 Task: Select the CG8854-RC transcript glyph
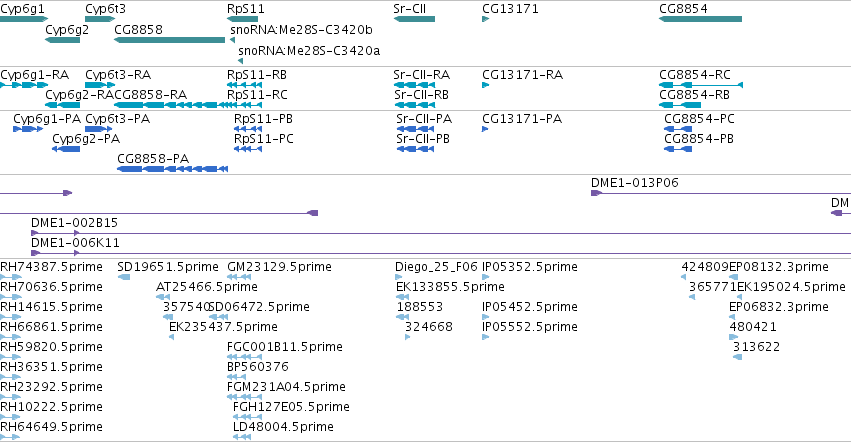pos(701,85)
